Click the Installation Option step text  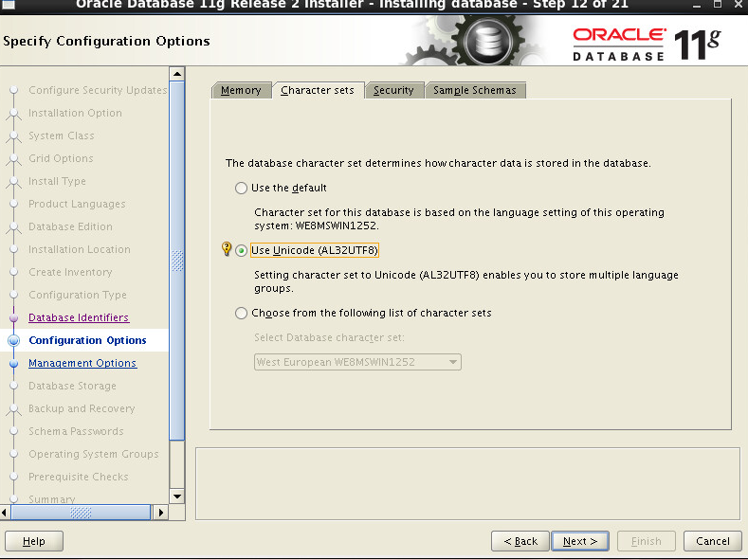click(76, 113)
